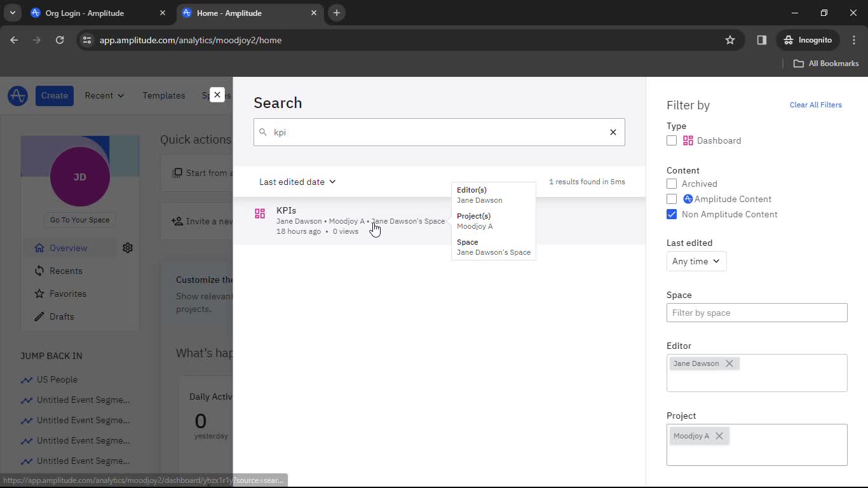
Task: Click the Start from a template icon
Action: click(178, 173)
